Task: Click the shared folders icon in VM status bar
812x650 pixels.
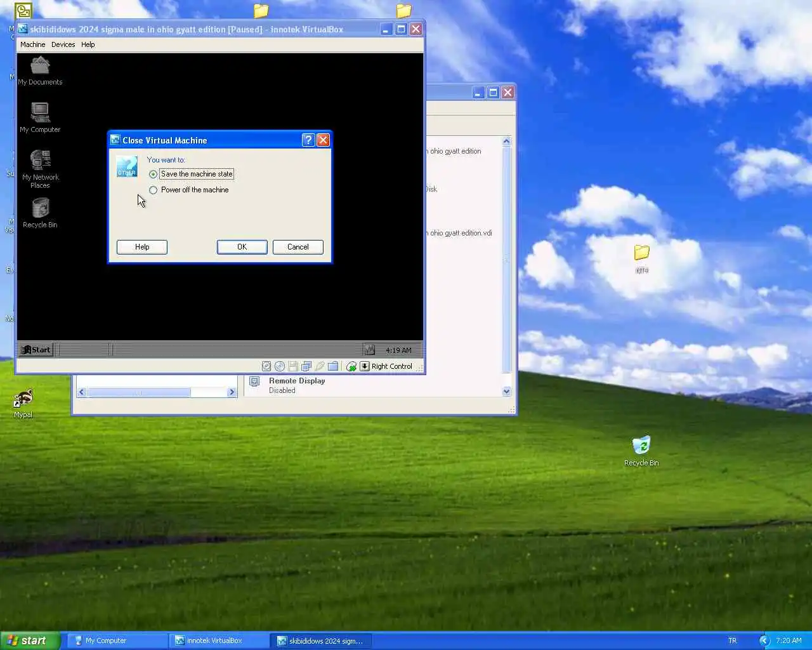Action: 333,366
